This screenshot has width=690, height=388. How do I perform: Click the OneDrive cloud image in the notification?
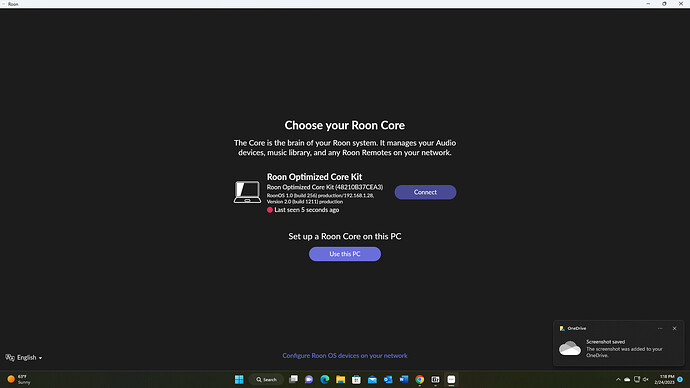pyautogui.click(x=570, y=348)
